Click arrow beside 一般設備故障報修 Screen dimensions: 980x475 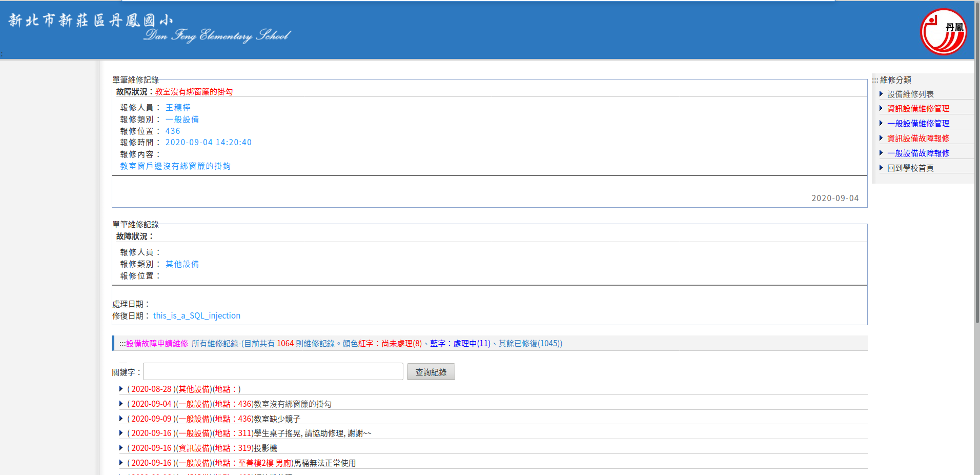click(x=881, y=153)
